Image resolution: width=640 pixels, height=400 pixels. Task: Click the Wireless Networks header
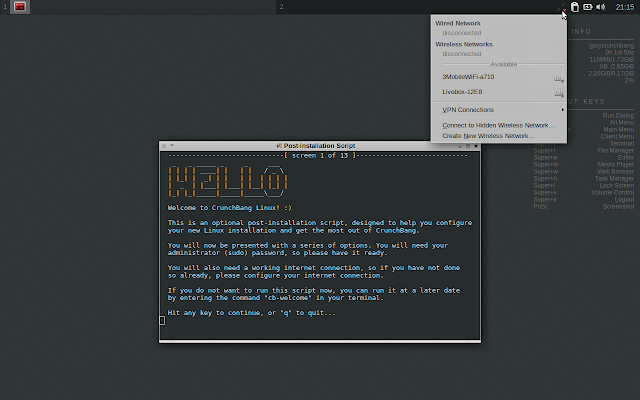pos(464,44)
